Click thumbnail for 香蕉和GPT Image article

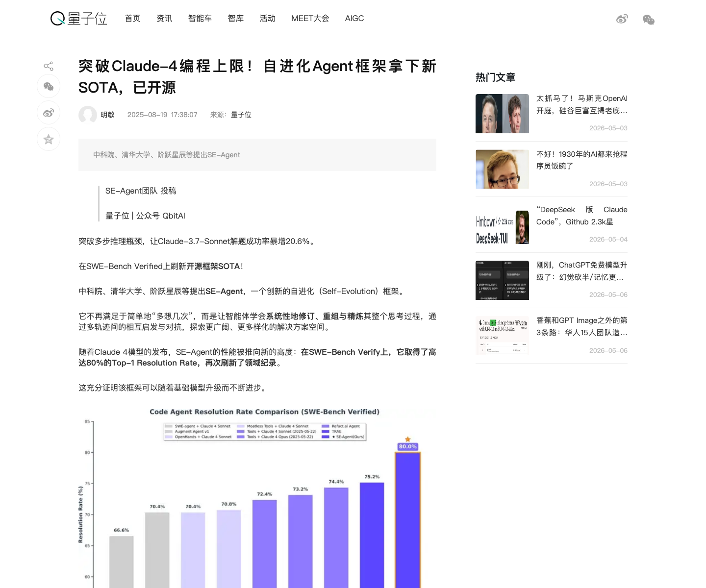point(502,336)
